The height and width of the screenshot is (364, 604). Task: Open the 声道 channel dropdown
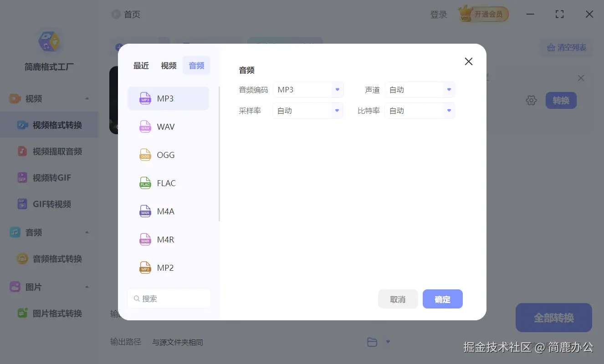coord(419,90)
